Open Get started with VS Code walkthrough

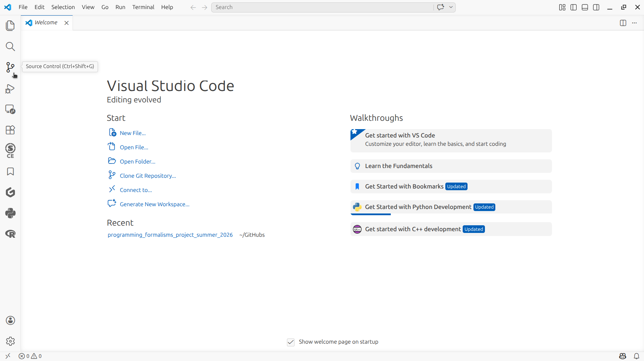pyautogui.click(x=451, y=141)
